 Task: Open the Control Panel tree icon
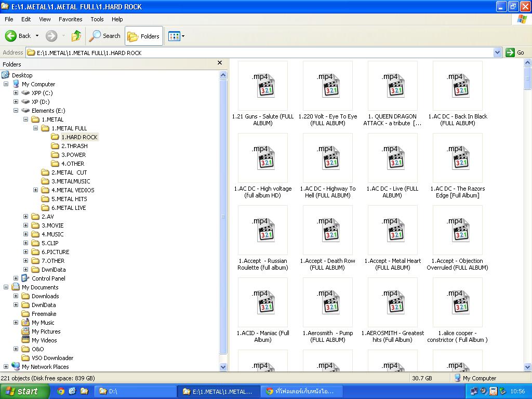click(x=25, y=278)
